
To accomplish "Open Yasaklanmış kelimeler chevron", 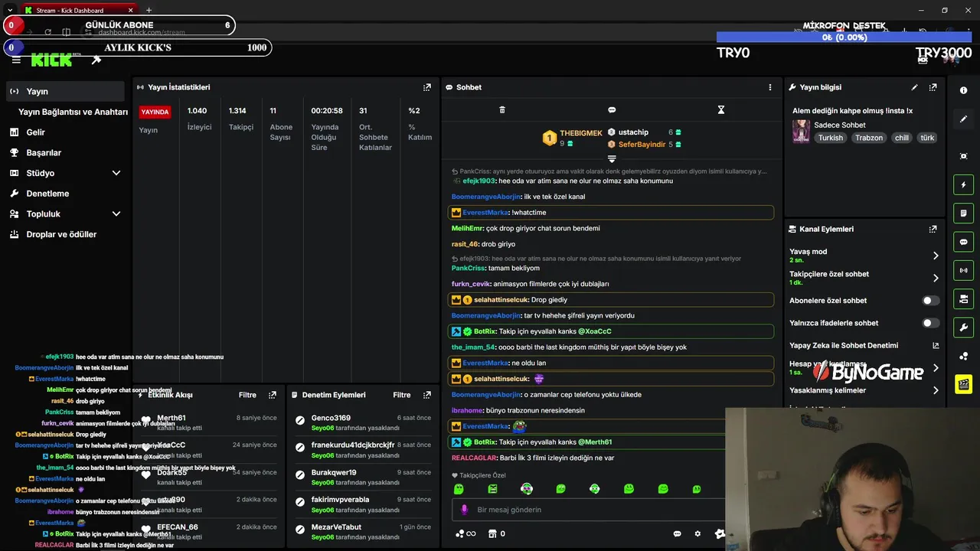I will [936, 390].
